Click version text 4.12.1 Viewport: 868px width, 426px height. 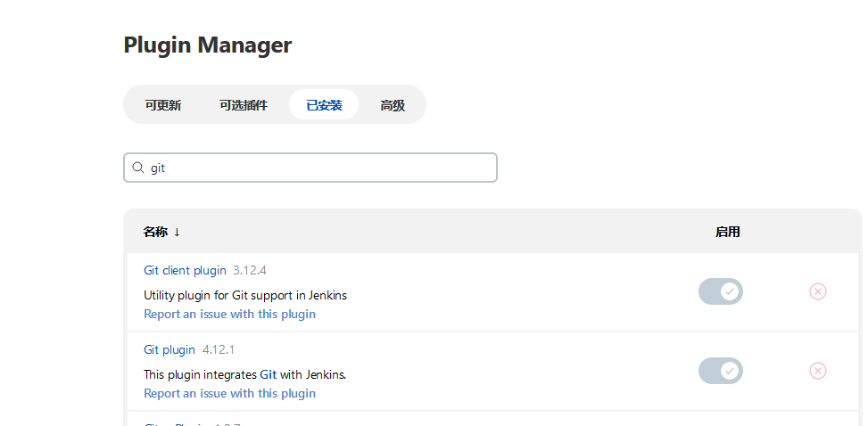coord(218,349)
